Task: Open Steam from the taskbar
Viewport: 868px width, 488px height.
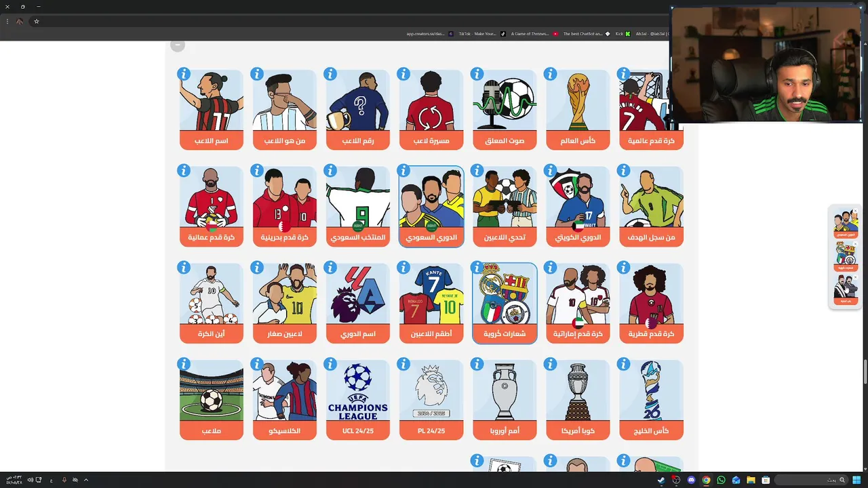Action: point(661,480)
